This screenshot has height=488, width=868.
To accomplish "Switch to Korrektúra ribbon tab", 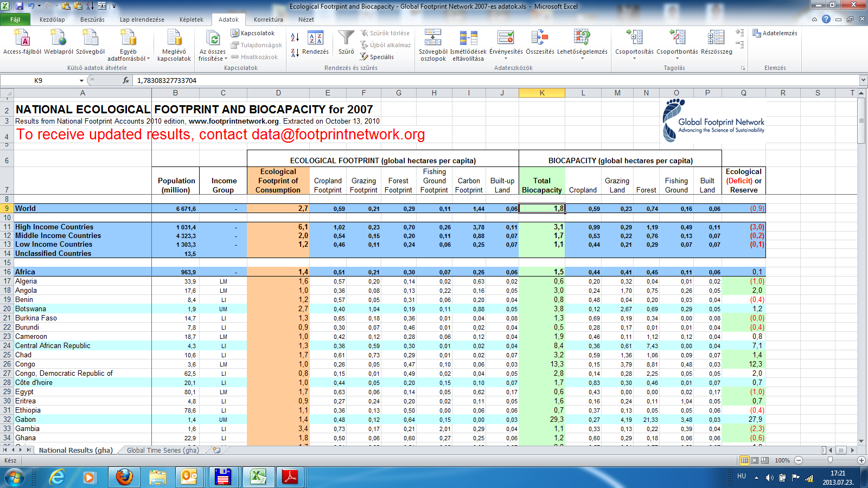I will point(268,20).
